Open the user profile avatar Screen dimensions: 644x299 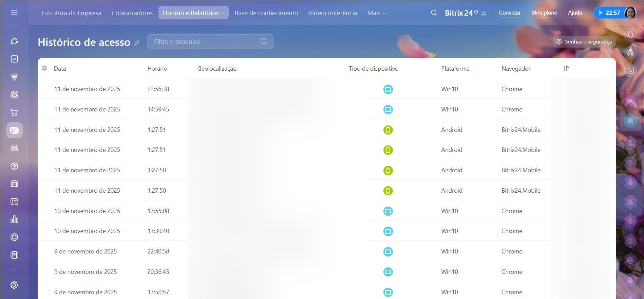pyautogui.click(x=630, y=13)
